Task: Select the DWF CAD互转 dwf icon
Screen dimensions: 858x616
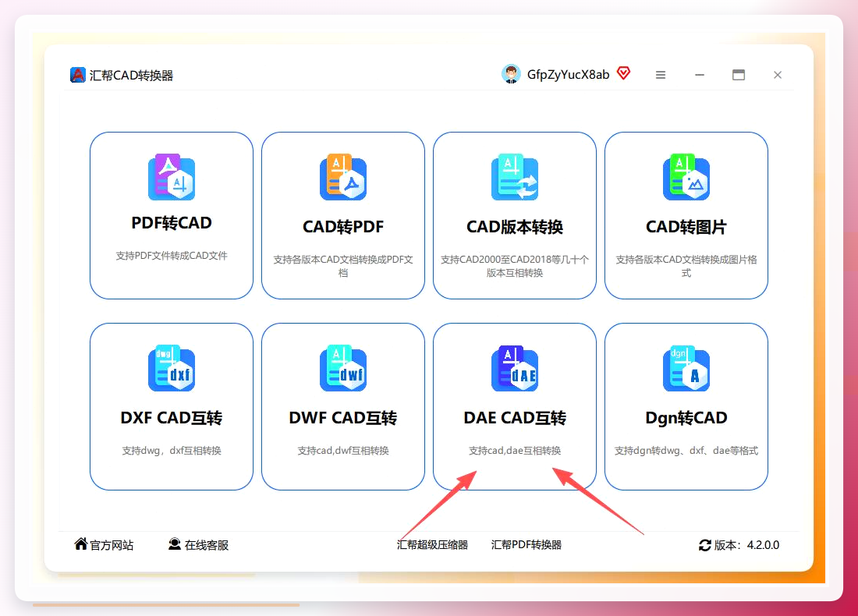Action: click(x=343, y=368)
